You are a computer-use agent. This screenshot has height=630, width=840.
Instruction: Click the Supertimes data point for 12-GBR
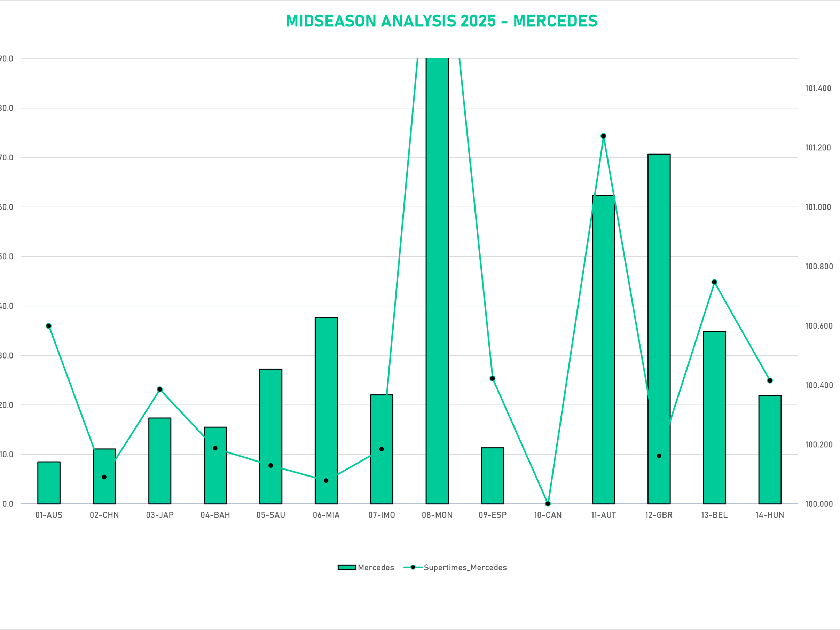point(659,456)
